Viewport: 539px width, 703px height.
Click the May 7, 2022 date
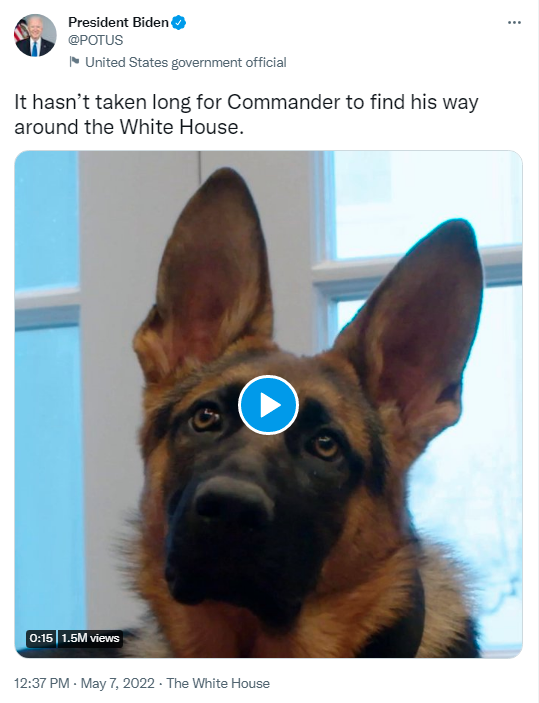click(x=117, y=683)
